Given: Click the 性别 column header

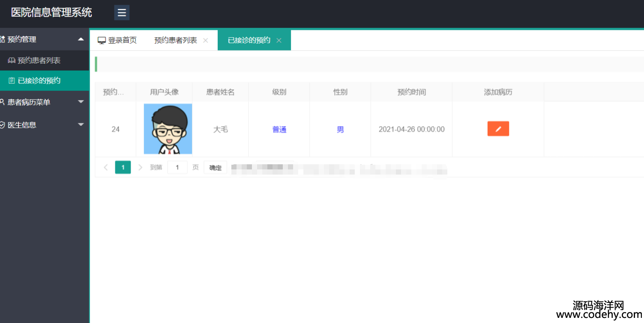Looking at the screenshot, I should pos(340,92).
